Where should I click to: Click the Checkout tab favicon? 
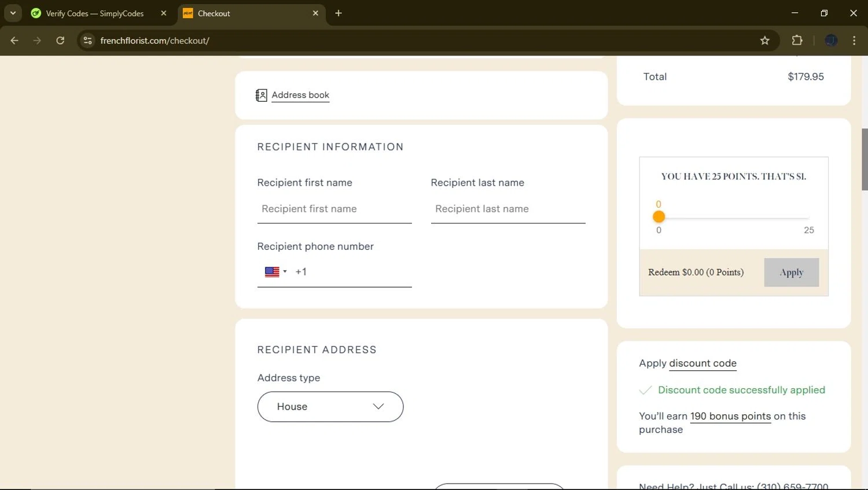click(x=188, y=13)
